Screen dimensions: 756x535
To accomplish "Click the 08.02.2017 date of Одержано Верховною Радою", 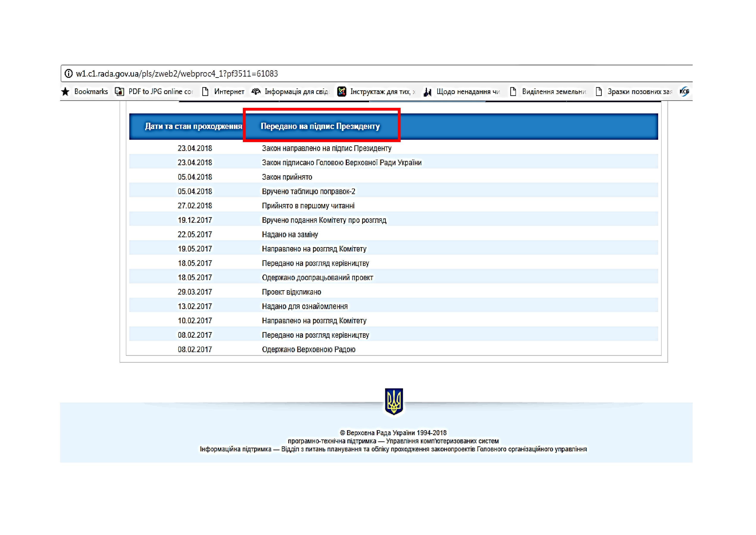I will pyautogui.click(x=195, y=350).
